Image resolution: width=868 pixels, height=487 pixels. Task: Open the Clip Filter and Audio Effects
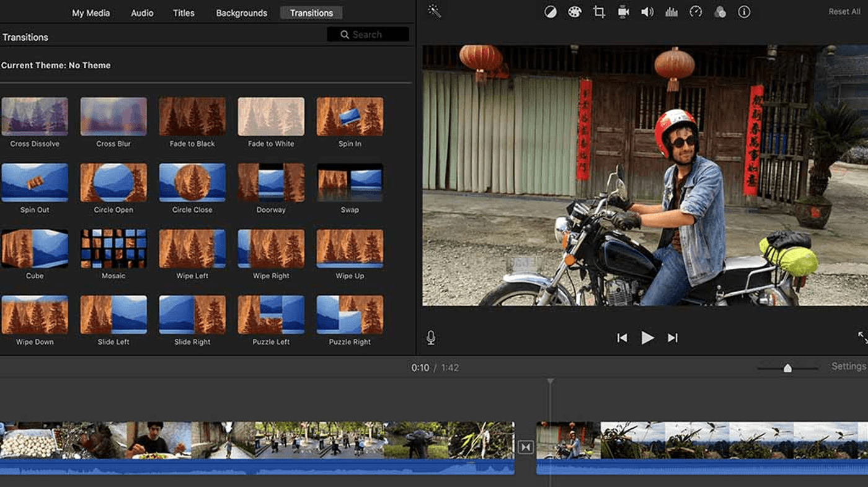click(x=720, y=11)
